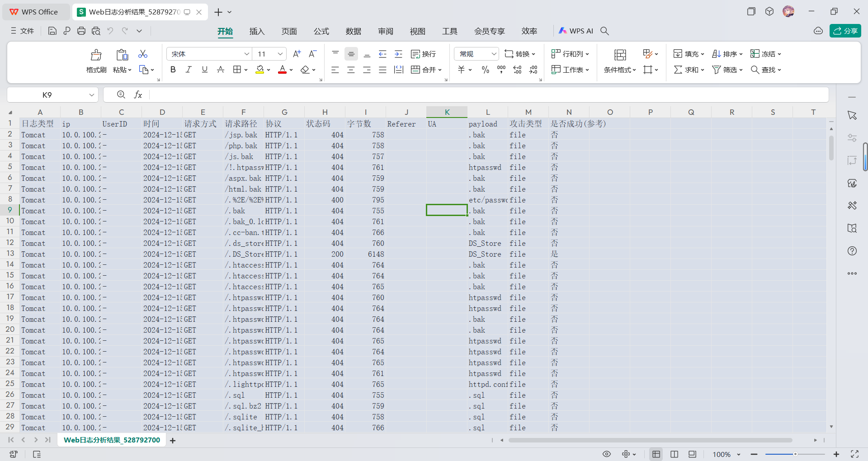Open the zoom level 100% dropdown
This screenshot has width=868, height=461.
pyautogui.click(x=739, y=454)
